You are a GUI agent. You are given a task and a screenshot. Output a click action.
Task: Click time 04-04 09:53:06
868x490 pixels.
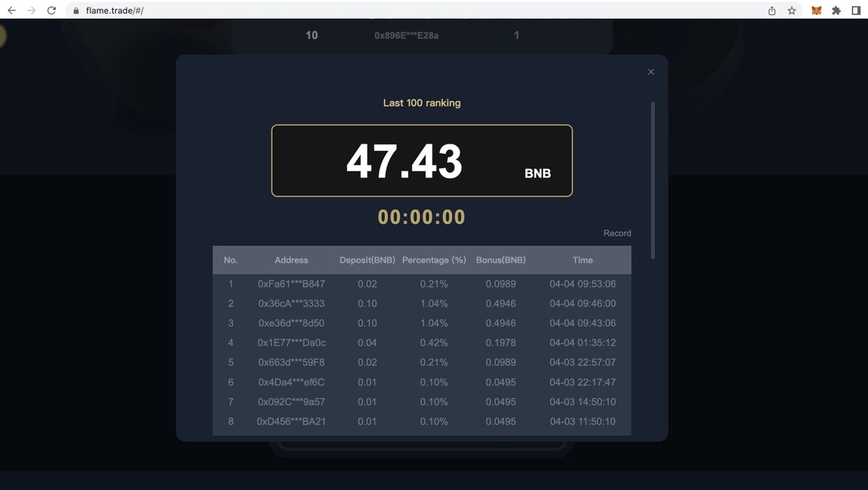[582, 284]
